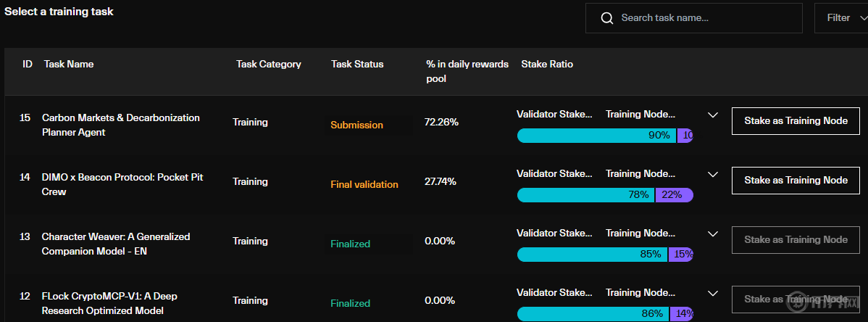Click the 22% training node stake segment

(674, 195)
